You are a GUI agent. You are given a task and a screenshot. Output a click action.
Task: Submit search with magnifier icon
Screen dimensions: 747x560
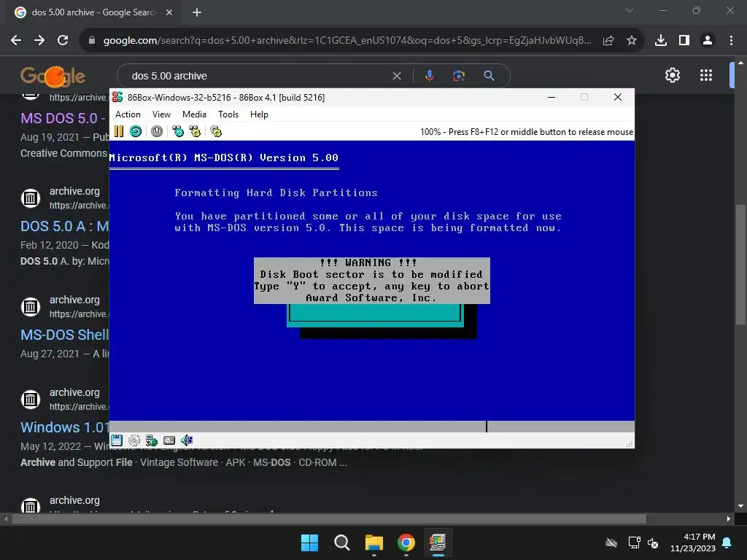click(x=489, y=76)
